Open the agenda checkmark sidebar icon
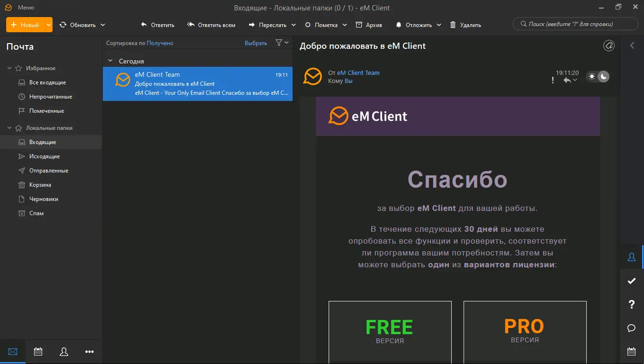The width and height of the screenshot is (644, 364). (631, 281)
